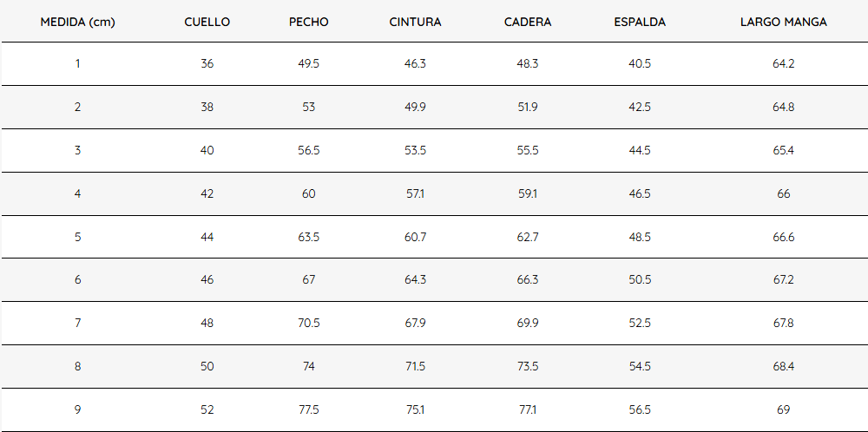Image resolution: width=868 pixels, height=432 pixels.
Task: Click the CUELLO value 38
Action: tap(207, 108)
